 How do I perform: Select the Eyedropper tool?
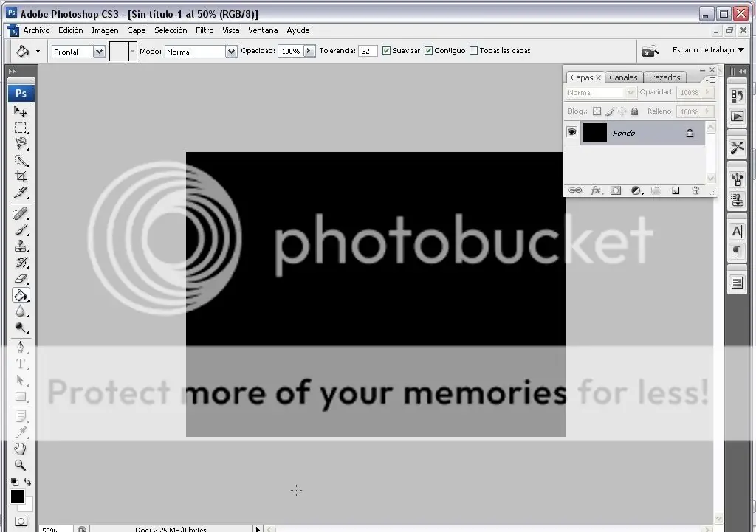[x=20, y=432]
